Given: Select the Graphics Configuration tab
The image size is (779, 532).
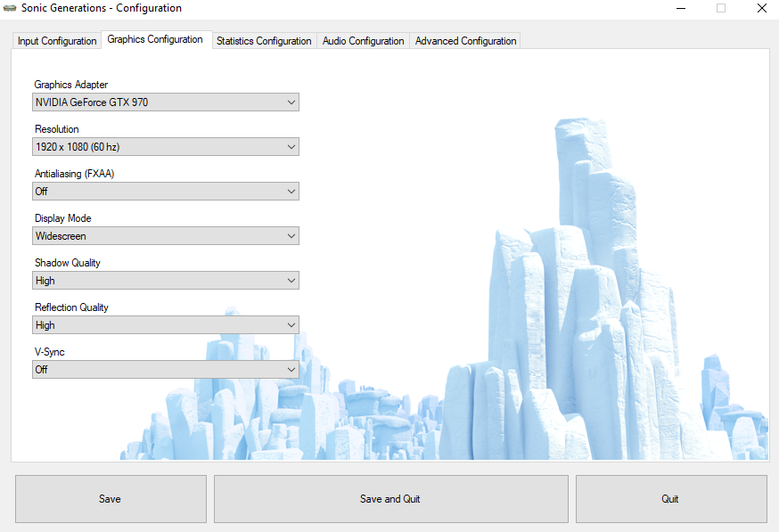Looking at the screenshot, I should tap(155, 39).
